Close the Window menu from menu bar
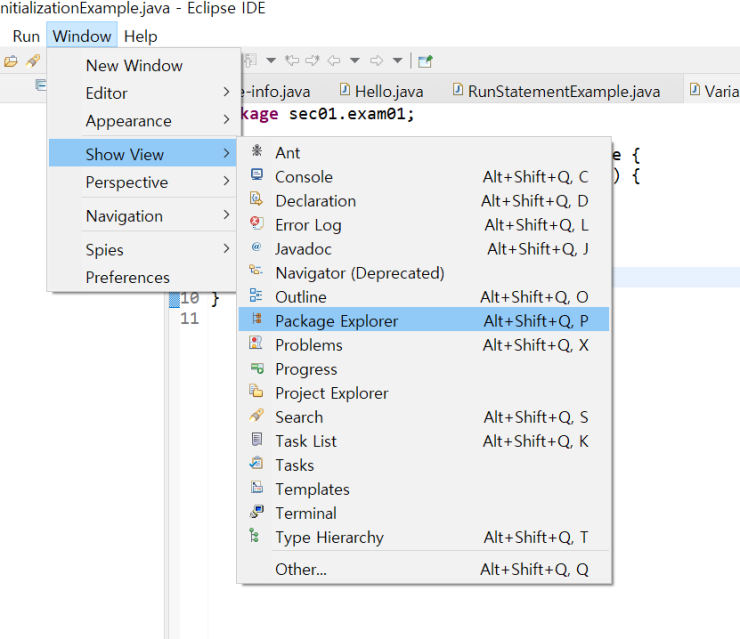Screen dimensions: 740x639 pos(82,36)
